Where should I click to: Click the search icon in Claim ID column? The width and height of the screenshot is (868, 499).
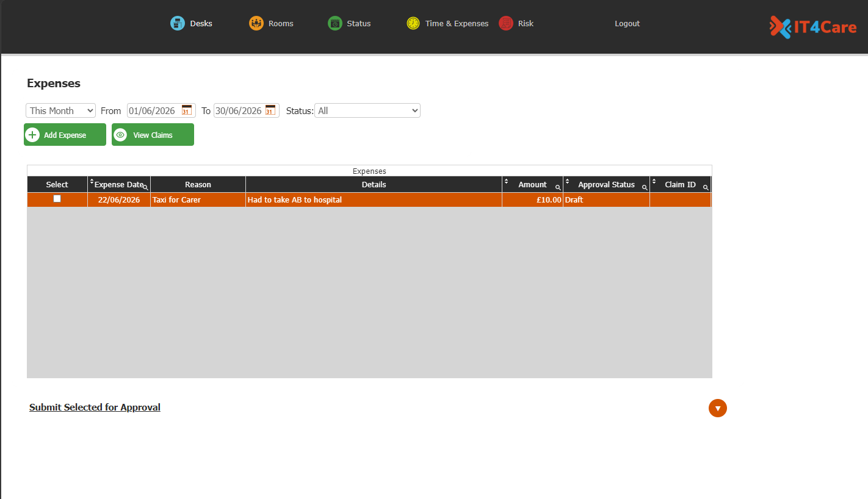(x=706, y=188)
